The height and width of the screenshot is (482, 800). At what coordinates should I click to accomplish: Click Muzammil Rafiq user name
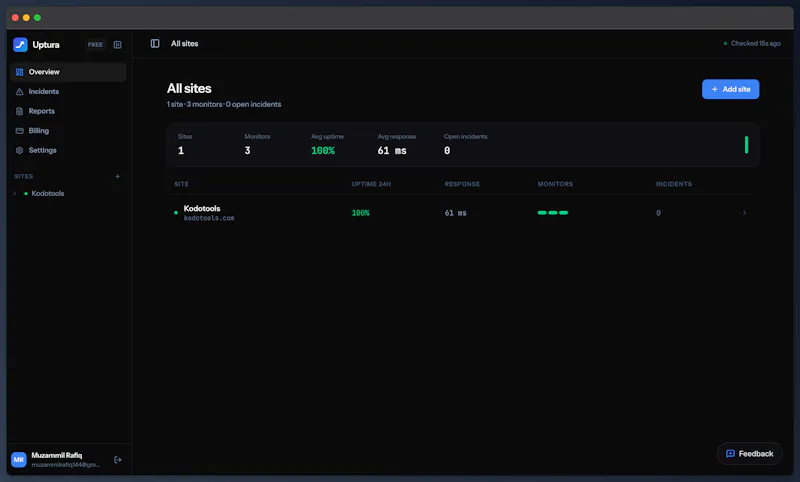tap(57, 455)
